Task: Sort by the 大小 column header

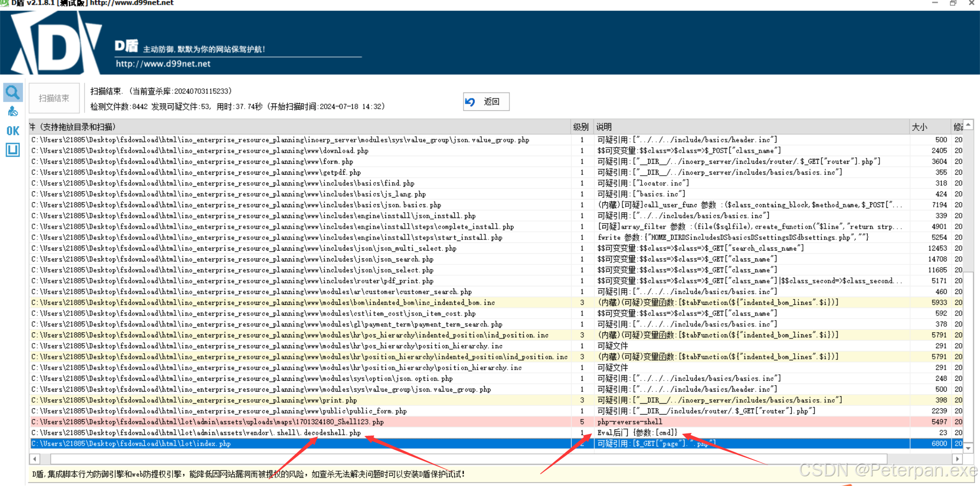Action: 930,127
